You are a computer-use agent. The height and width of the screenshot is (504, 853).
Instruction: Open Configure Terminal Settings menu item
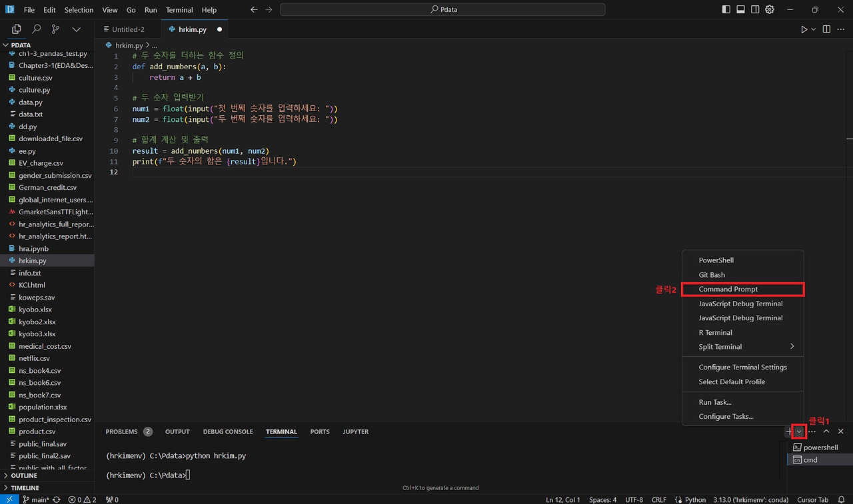(x=743, y=368)
